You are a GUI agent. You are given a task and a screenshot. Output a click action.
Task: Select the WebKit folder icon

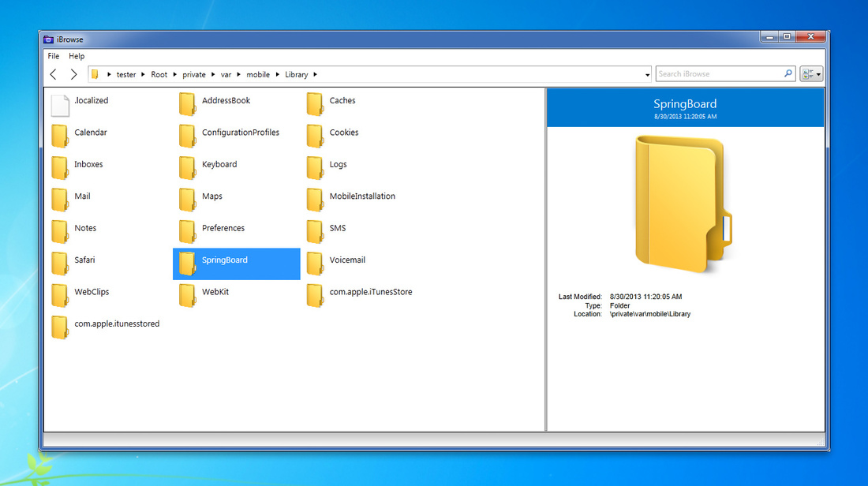(x=188, y=296)
